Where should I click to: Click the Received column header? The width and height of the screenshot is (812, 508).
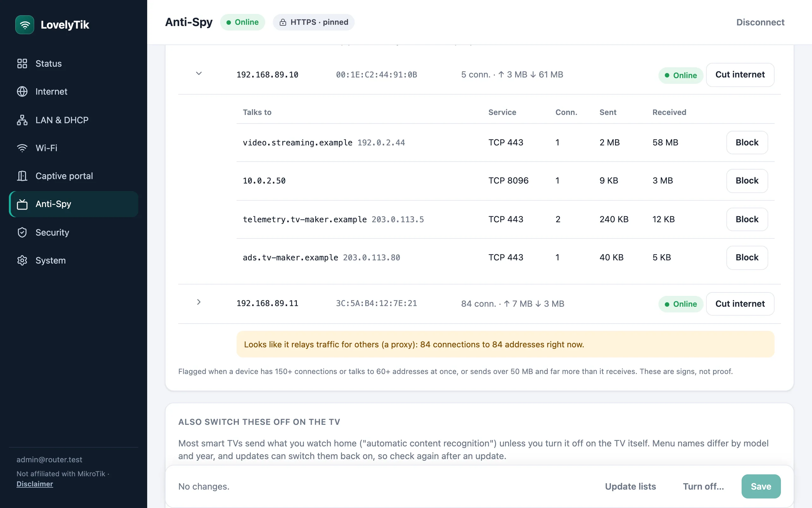pyautogui.click(x=669, y=112)
